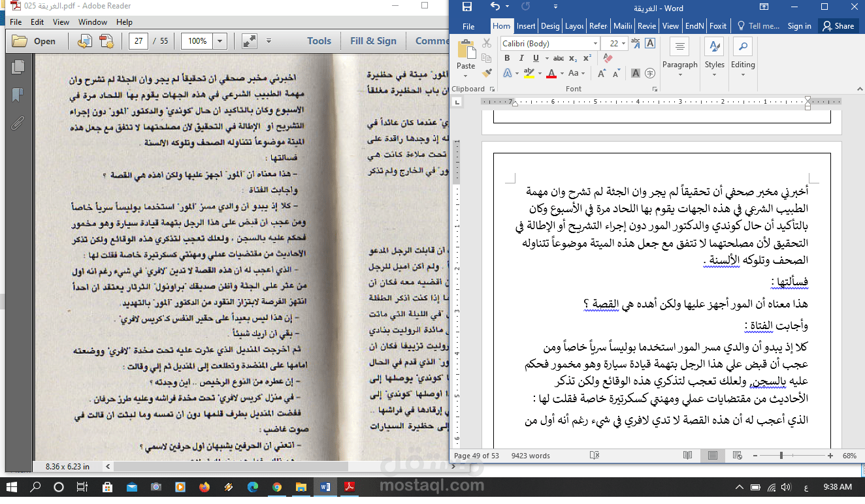The width and height of the screenshot is (865, 504).
Task: Click the Share button in Word
Action: click(x=838, y=26)
